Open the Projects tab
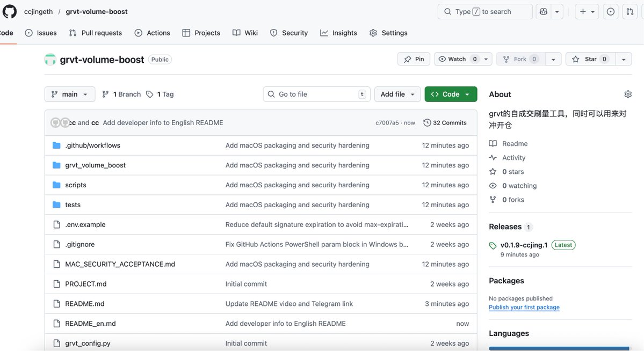Image resolution: width=644 pixels, height=351 pixels. [201, 33]
